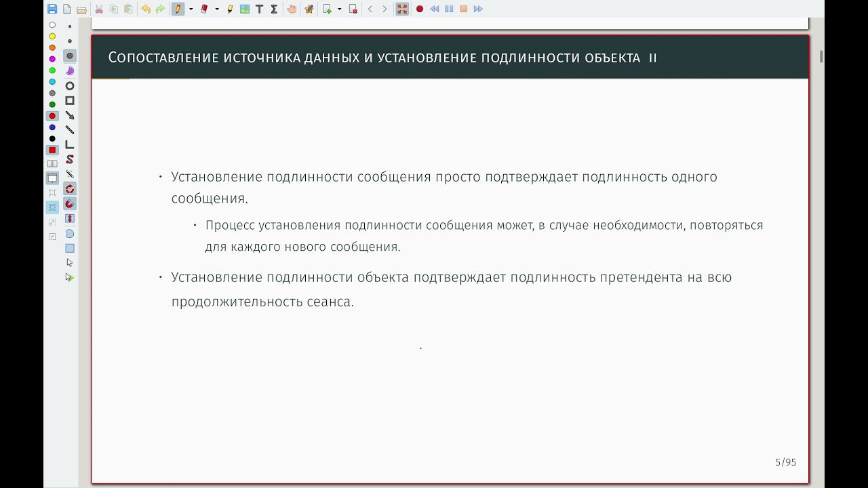Click the diagonal ruler tool icon
This screenshot has width=868, height=488.
[x=70, y=174]
